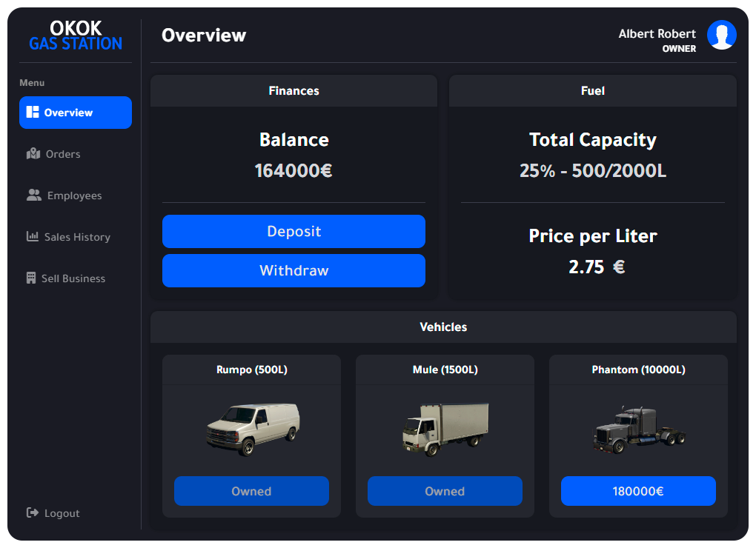Select the Sell Business menu label
756x548 pixels.
73,278
